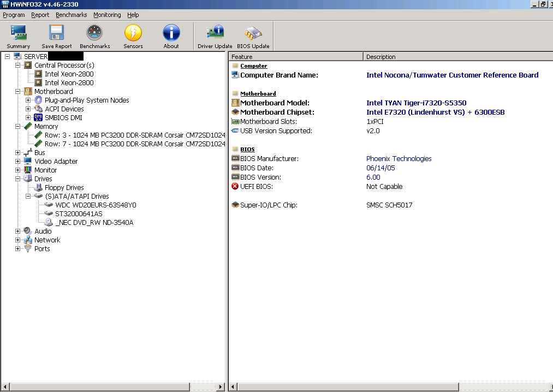Select the first Intel Xeon-2800 processor icon

[38, 74]
